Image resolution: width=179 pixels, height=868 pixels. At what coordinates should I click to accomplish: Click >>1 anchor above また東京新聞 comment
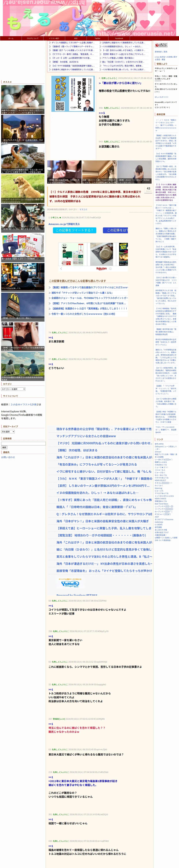coord(51,337)
